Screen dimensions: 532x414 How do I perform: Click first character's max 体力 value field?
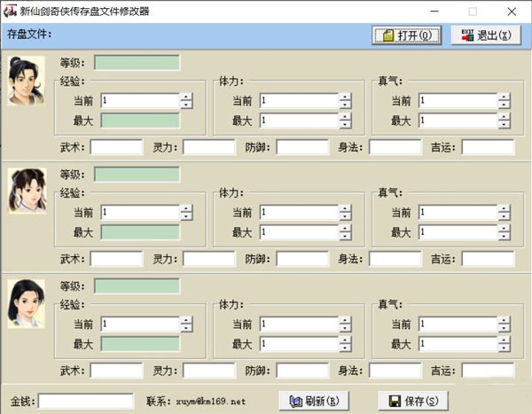click(300, 121)
